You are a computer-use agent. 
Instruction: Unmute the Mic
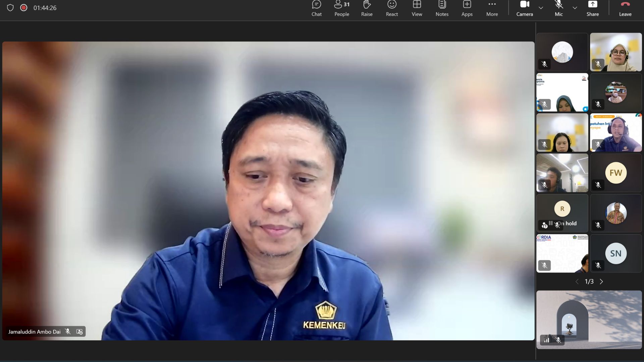[558, 9]
